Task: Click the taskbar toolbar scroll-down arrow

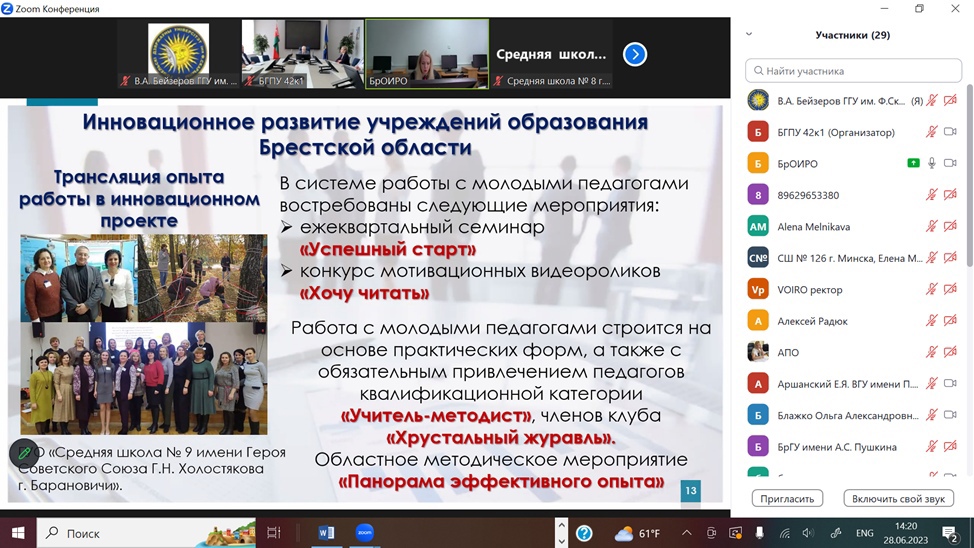Action: click(x=561, y=540)
